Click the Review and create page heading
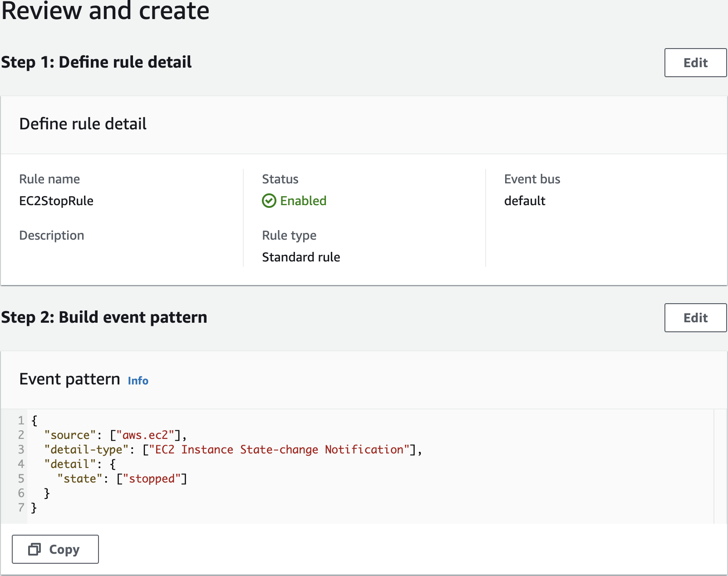The height and width of the screenshot is (576, 728). 105,11
